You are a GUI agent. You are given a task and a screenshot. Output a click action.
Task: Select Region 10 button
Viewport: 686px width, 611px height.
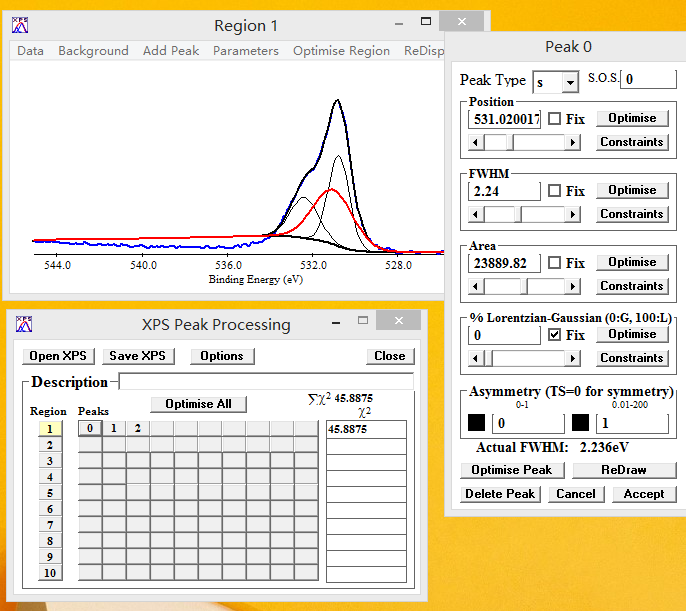click(50, 573)
